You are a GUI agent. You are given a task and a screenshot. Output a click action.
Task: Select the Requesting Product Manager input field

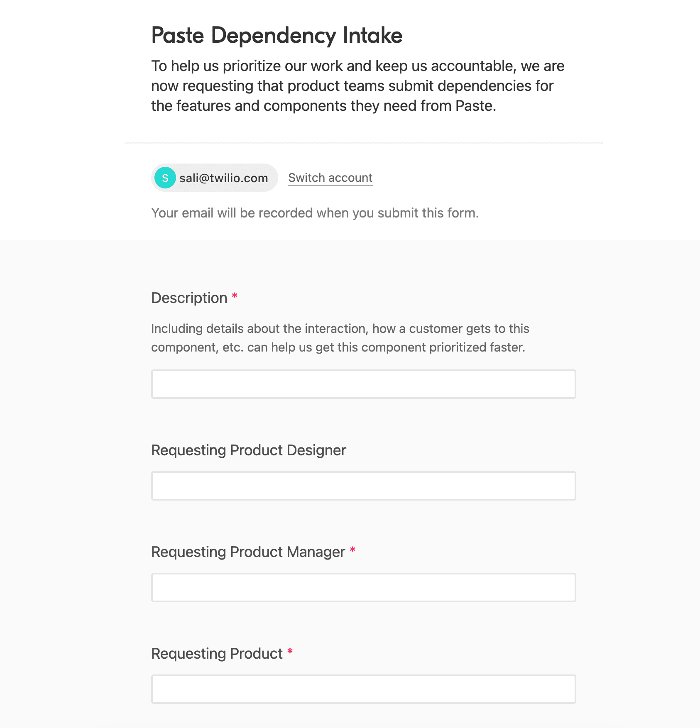pyautogui.click(x=363, y=588)
